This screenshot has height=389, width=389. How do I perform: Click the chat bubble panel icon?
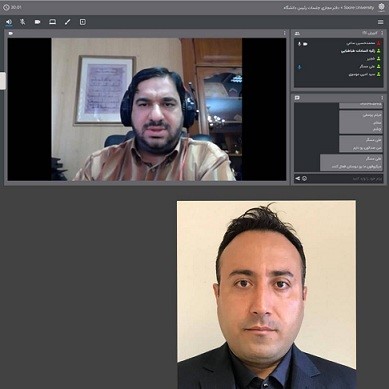coord(297,98)
